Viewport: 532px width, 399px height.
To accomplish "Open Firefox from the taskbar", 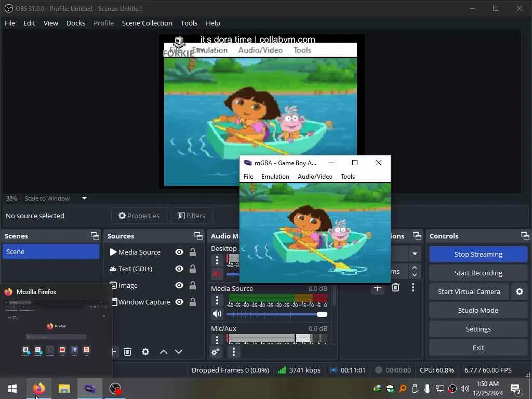I will click(x=38, y=389).
